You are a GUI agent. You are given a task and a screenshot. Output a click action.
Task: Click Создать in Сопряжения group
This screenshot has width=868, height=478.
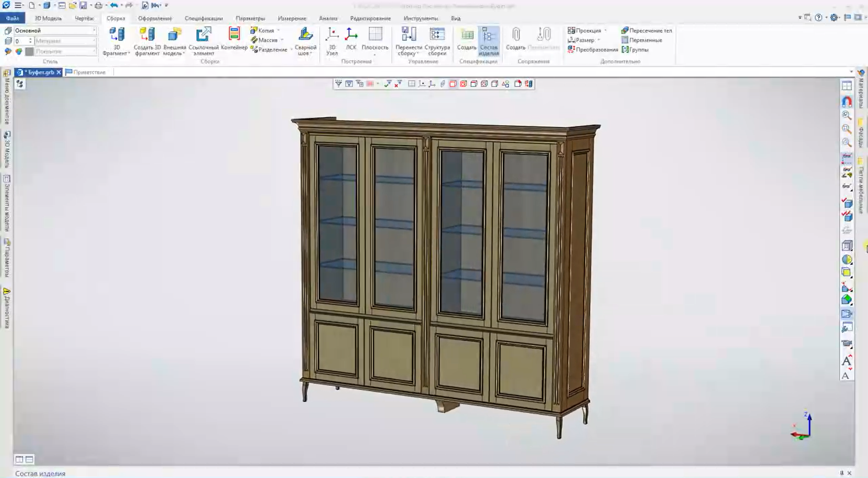coord(516,39)
